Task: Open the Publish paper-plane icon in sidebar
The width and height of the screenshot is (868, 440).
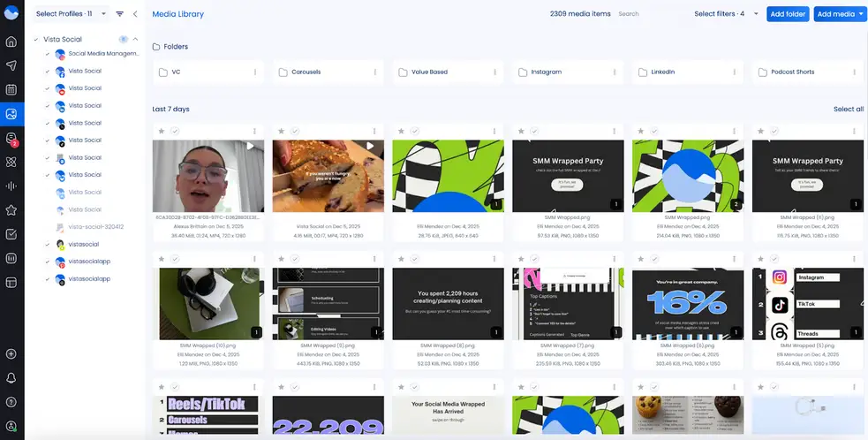Action: 11,65
